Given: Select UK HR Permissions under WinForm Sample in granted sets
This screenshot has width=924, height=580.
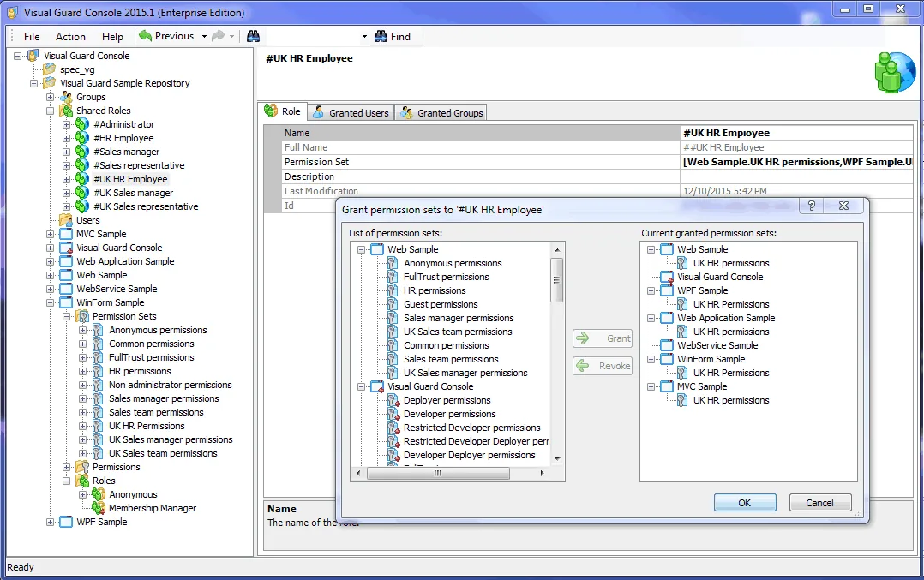Looking at the screenshot, I should pos(731,373).
